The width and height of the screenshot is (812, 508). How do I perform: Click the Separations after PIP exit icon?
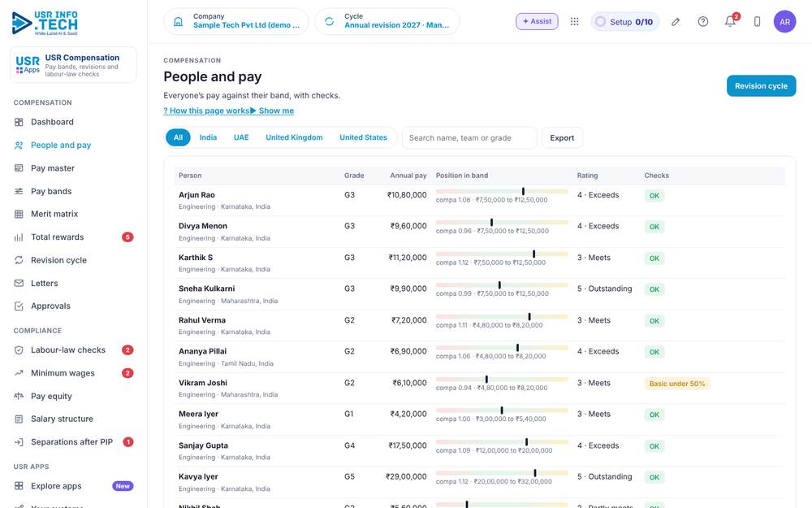[19, 442]
